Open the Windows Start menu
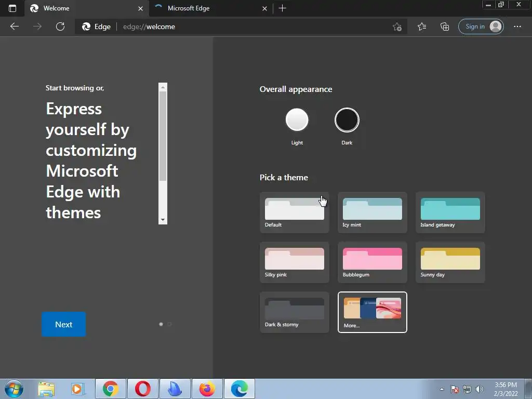This screenshot has width=532, height=399. click(14, 389)
